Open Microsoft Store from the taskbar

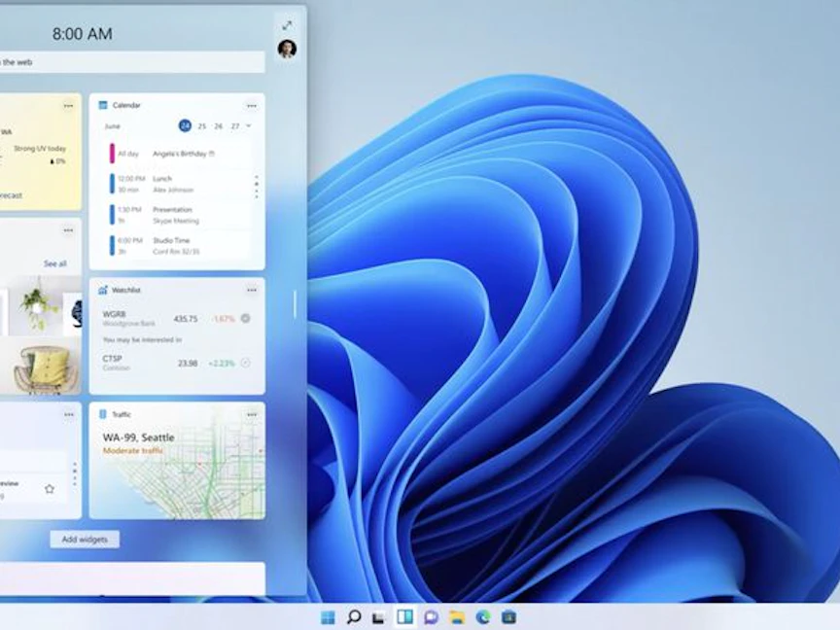click(x=508, y=617)
